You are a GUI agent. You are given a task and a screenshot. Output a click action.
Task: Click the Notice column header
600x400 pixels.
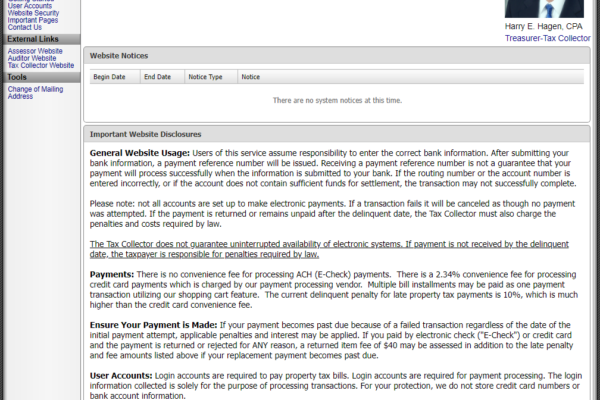250,76
